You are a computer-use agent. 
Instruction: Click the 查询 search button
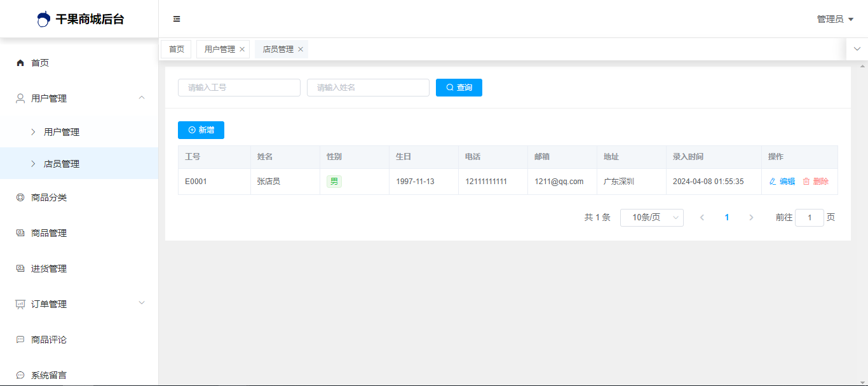(459, 88)
